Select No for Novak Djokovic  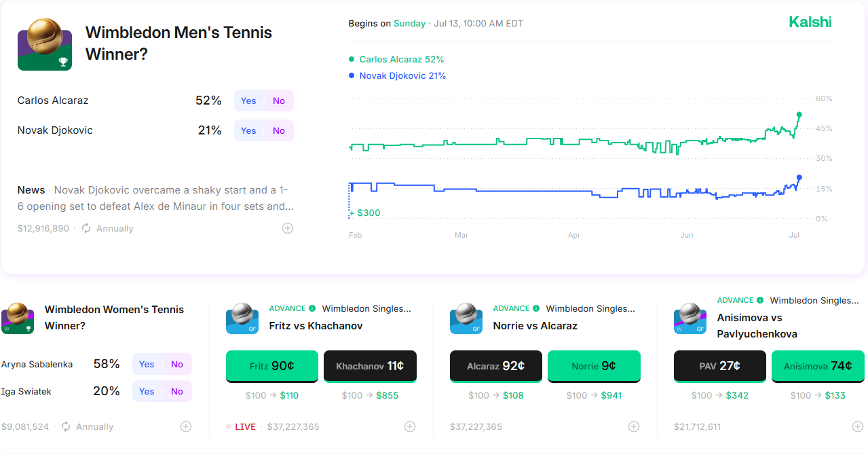coord(279,130)
